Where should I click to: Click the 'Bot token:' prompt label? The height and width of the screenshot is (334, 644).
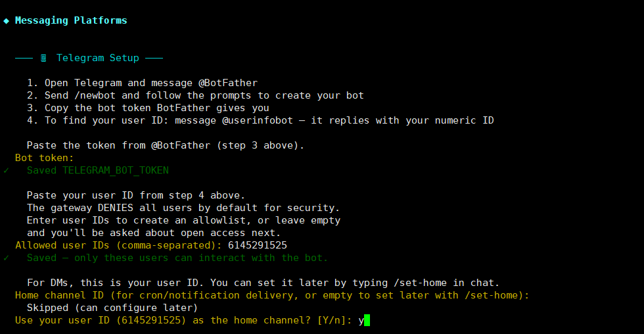(45, 158)
